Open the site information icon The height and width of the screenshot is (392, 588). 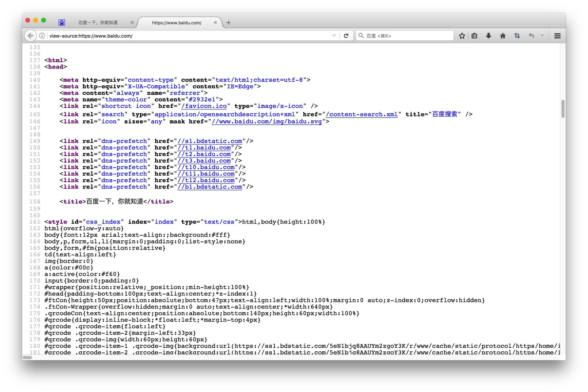pos(42,36)
